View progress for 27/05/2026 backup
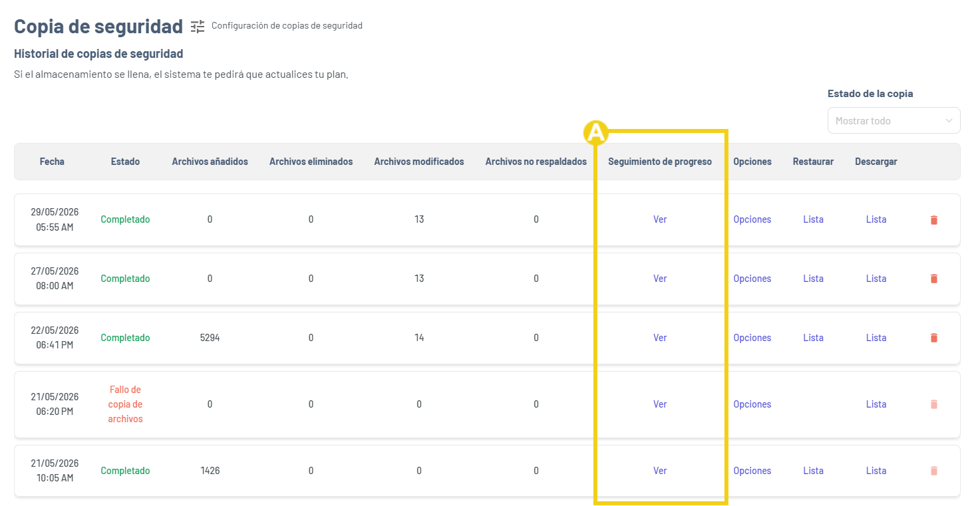Viewport: 980px width, 506px height. coord(660,279)
